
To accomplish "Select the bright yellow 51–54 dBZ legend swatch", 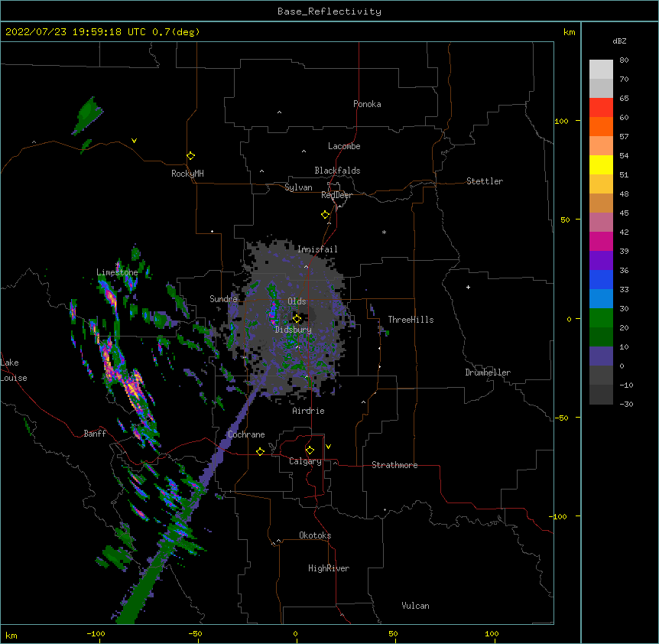I will pyautogui.click(x=601, y=164).
